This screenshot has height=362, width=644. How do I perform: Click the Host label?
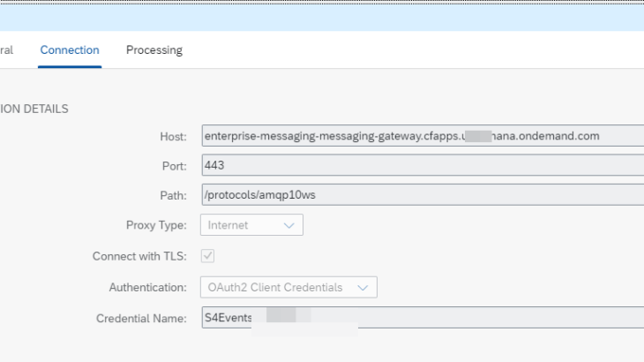(173, 136)
